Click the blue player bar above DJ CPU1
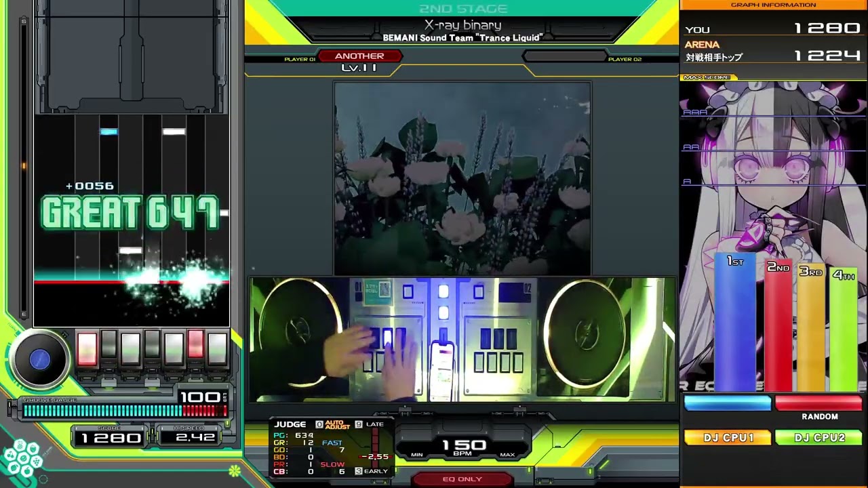868x488 pixels. tap(728, 403)
